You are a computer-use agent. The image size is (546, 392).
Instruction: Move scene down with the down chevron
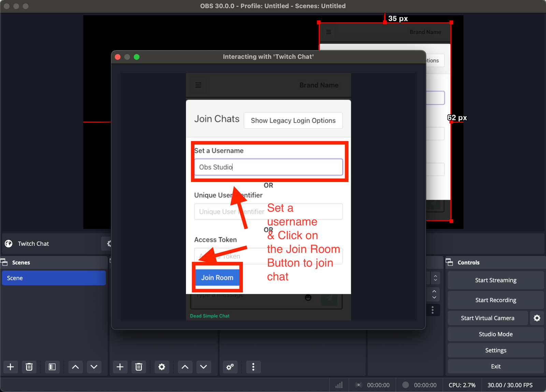94,367
